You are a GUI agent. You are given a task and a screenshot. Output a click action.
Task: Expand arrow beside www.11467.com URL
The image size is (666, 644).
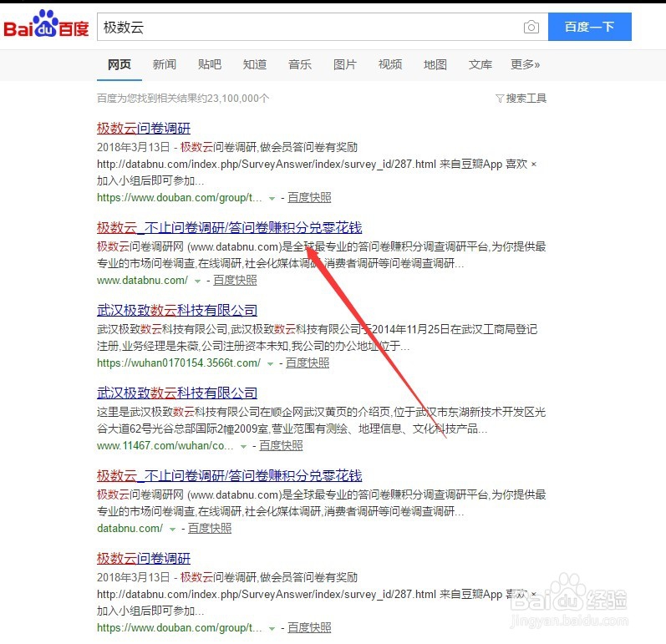[x=243, y=447]
